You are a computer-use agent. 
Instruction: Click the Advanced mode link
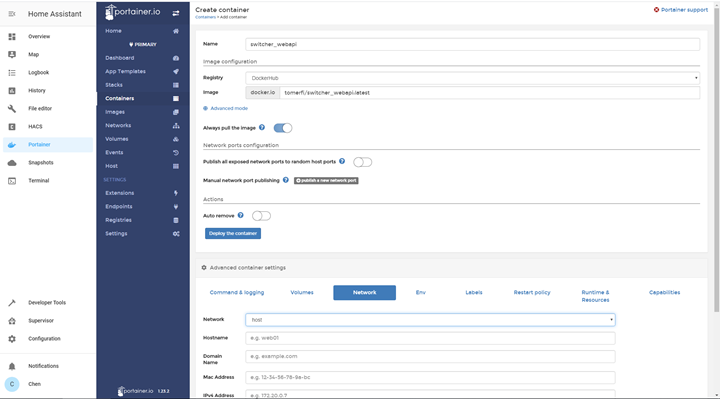225,108
